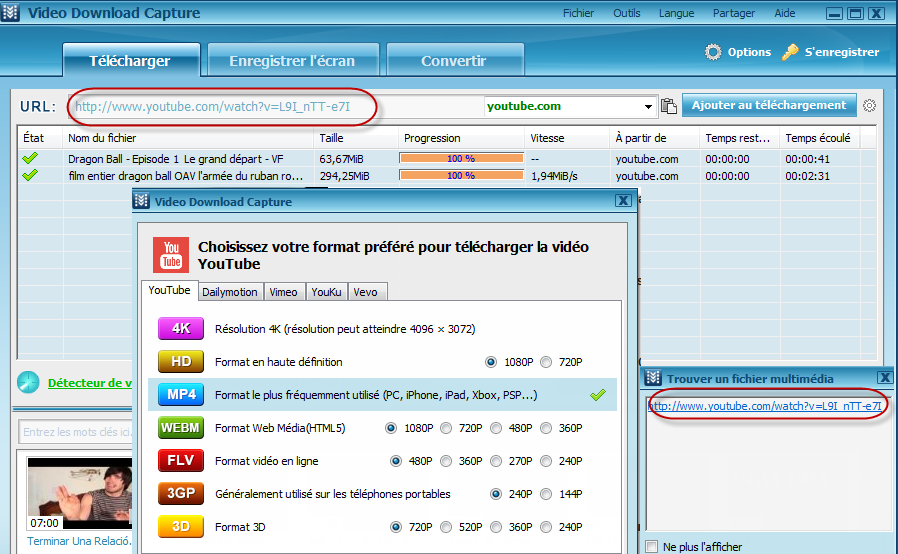Open the Partager menu

(x=734, y=13)
